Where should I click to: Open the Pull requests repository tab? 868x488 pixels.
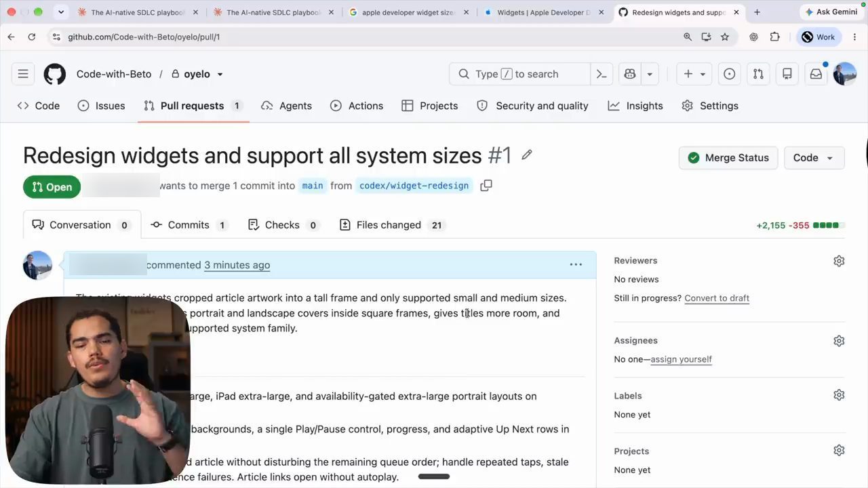[x=193, y=106]
